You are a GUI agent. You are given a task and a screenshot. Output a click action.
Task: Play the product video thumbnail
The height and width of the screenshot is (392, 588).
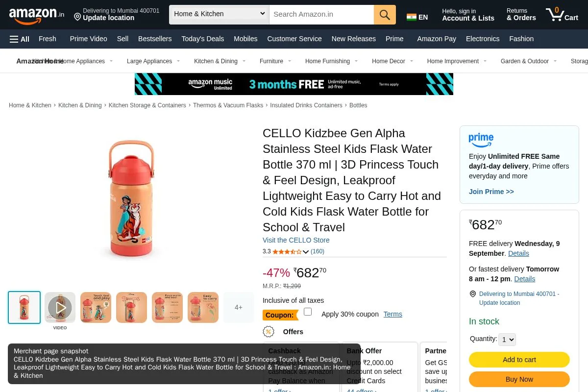coord(60,308)
